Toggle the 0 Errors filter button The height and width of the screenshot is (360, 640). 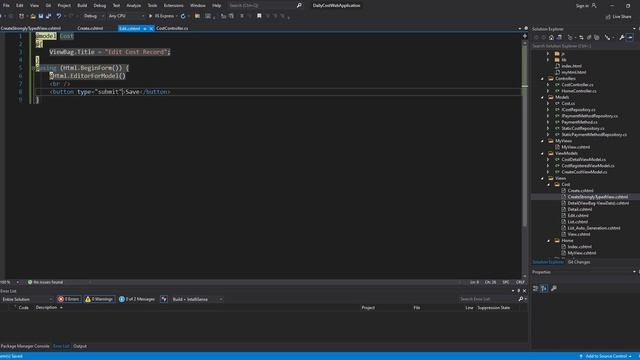click(69, 299)
